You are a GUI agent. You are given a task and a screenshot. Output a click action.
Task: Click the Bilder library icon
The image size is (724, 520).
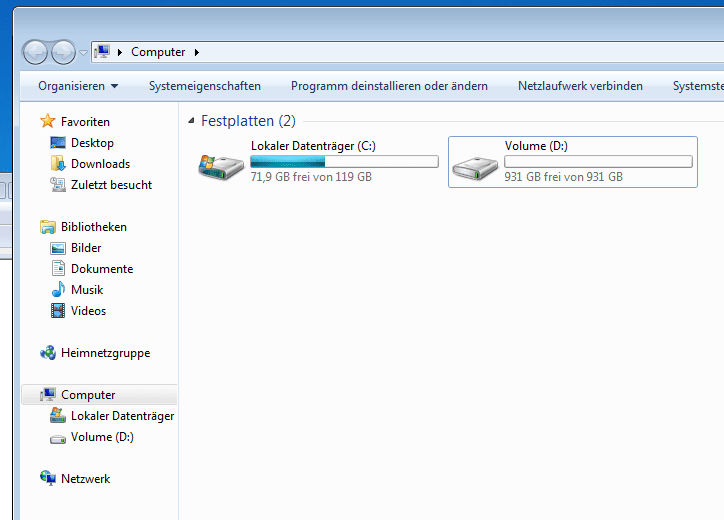click(58, 248)
